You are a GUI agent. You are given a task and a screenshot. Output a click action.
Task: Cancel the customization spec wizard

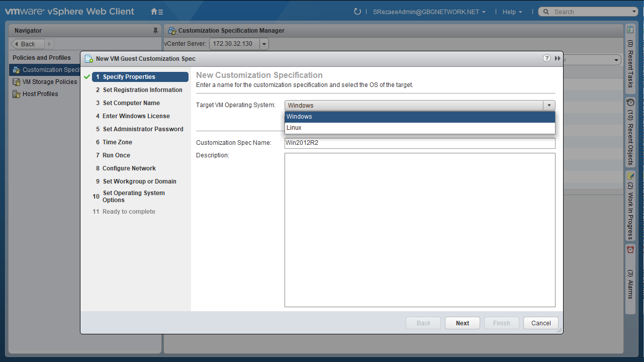pyautogui.click(x=540, y=323)
